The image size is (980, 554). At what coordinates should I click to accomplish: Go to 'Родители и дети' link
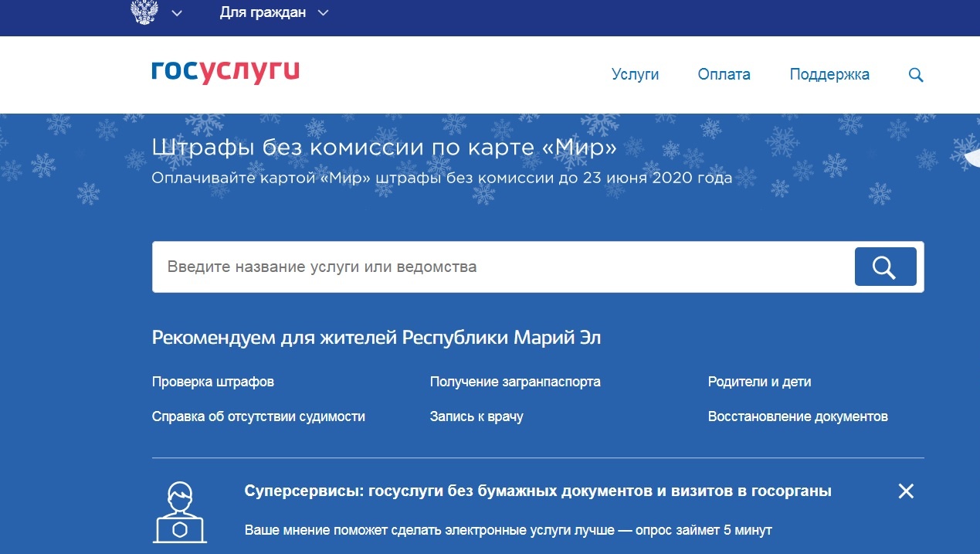(x=759, y=382)
